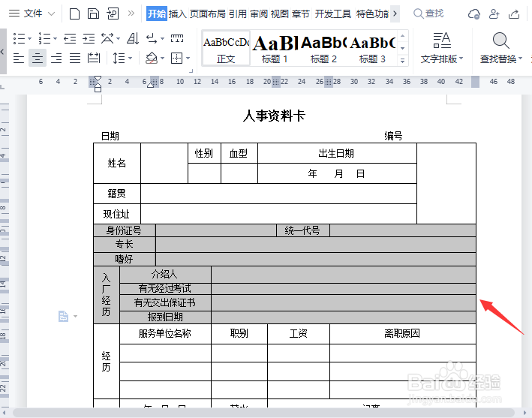532x418 pixels.
Task: Open the 文件 menu
Action: [x=32, y=14]
